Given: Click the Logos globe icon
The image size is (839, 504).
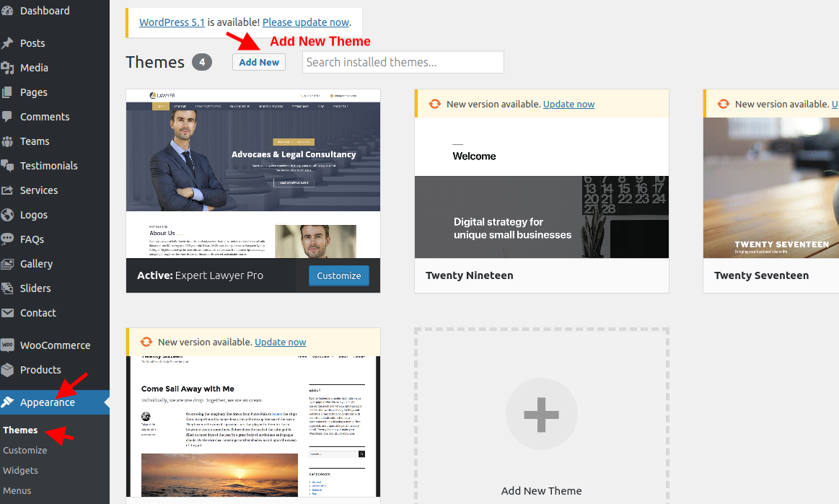Looking at the screenshot, I should coord(7,215).
